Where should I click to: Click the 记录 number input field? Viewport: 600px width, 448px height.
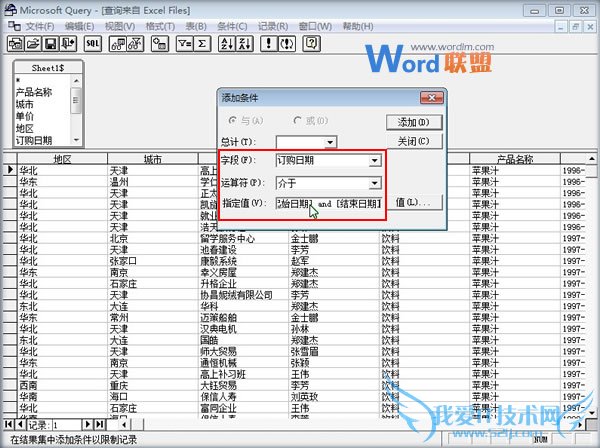pyautogui.click(x=67, y=425)
